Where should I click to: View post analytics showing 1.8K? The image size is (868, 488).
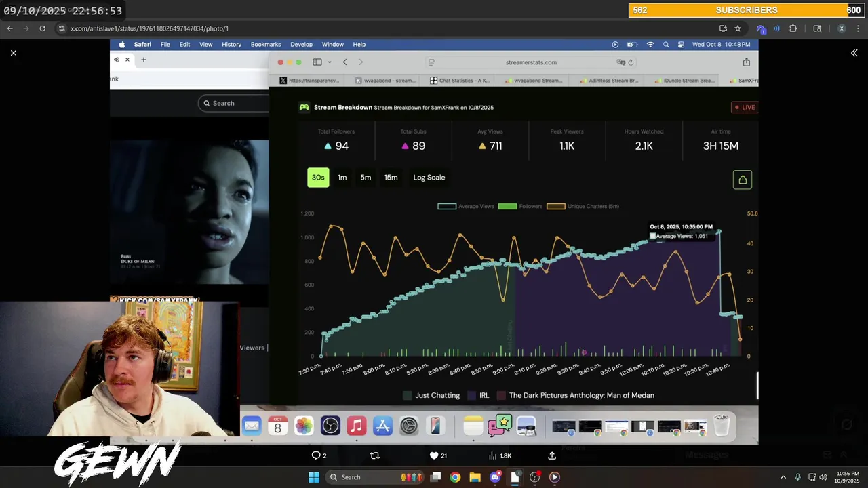click(500, 455)
